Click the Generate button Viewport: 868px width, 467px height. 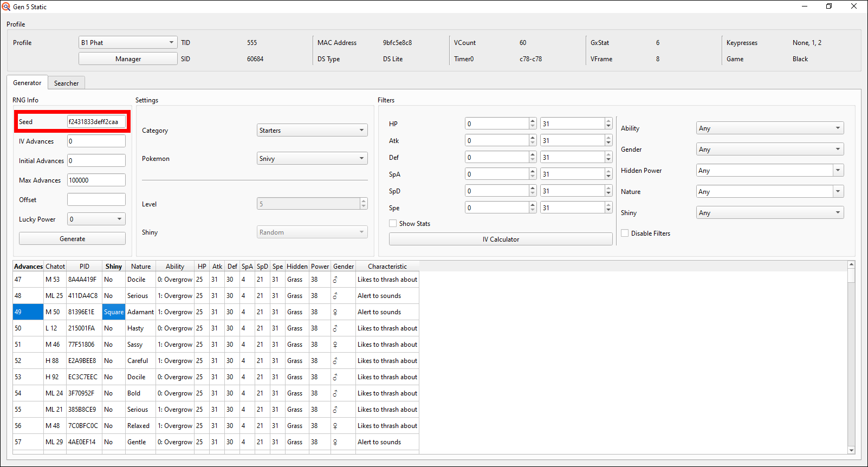tap(72, 238)
